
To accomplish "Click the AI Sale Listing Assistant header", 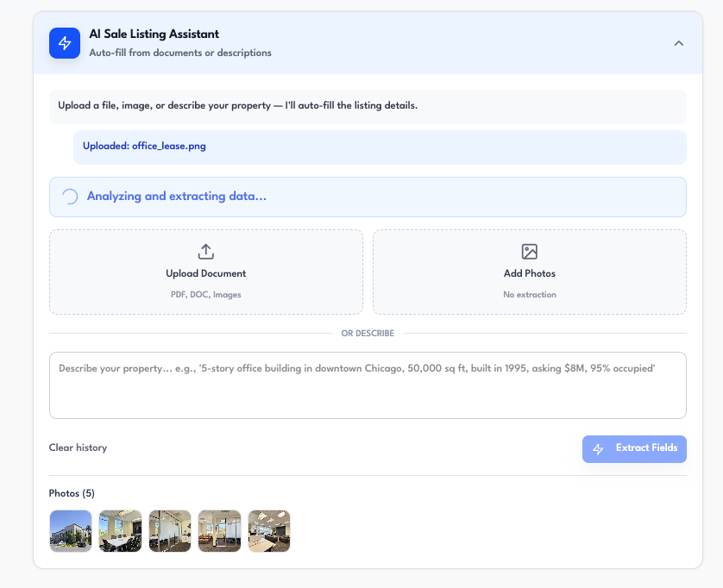I will point(152,34).
